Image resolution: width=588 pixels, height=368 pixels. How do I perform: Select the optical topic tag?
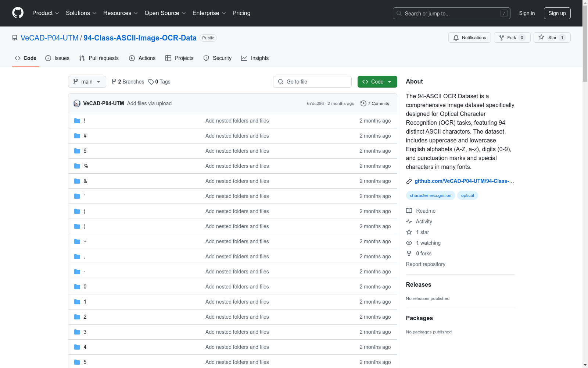tap(467, 195)
